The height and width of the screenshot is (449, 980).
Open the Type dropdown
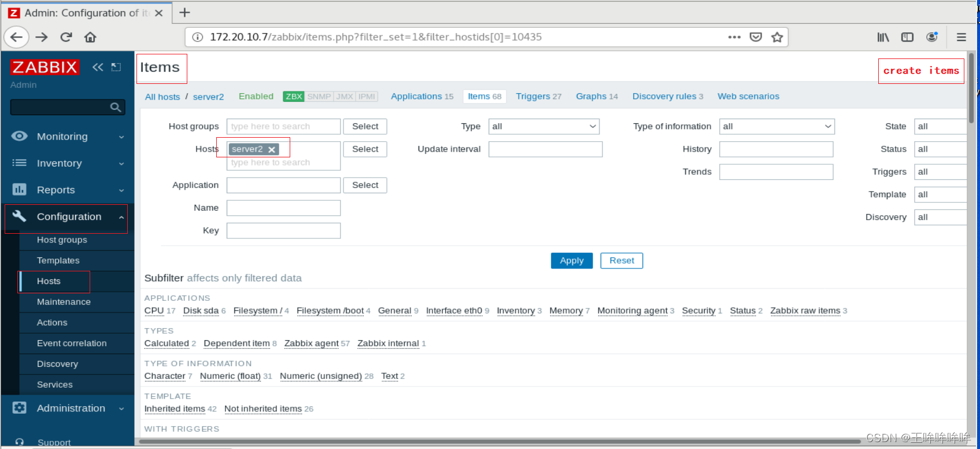coord(543,126)
